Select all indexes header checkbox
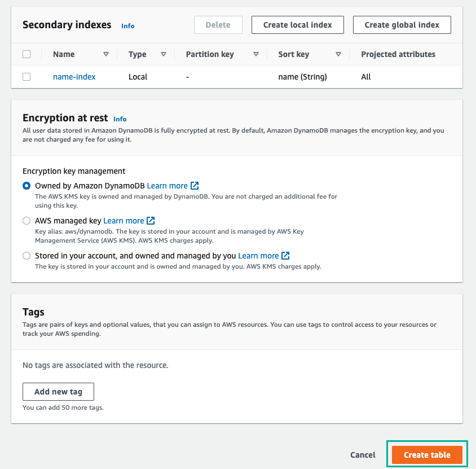476x469 pixels. [x=27, y=54]
